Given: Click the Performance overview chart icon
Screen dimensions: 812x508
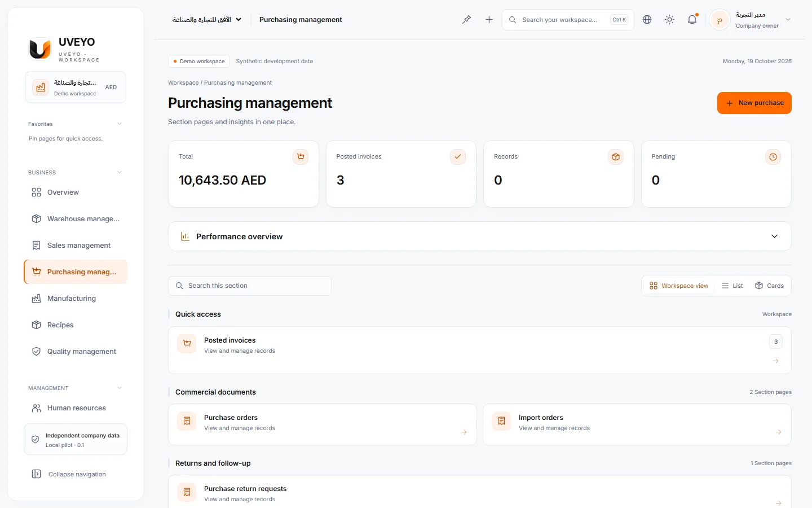Looking at the screenshot, I should click(185, 237).
